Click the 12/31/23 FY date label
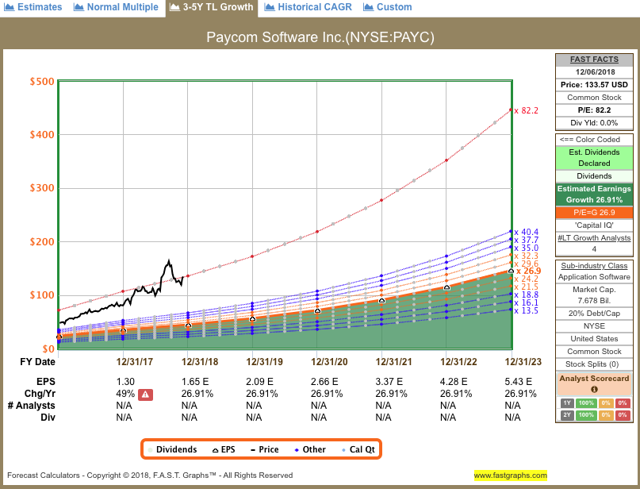The height and width of the screenshot is (489, 640). pyautogui.click(x=523, y=362)
